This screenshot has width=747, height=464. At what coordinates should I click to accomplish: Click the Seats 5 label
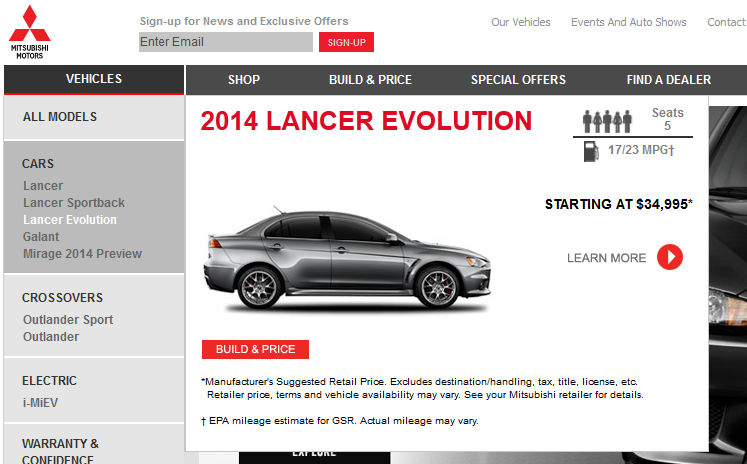667,119
